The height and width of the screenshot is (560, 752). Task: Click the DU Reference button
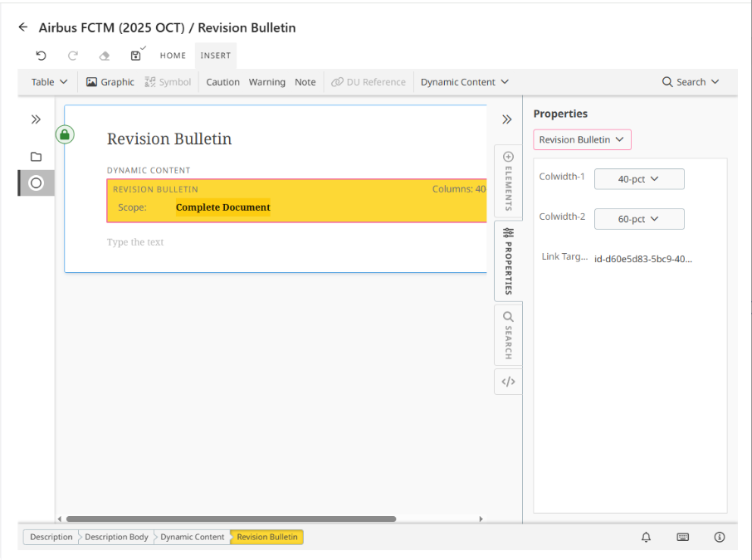(369, 82)
